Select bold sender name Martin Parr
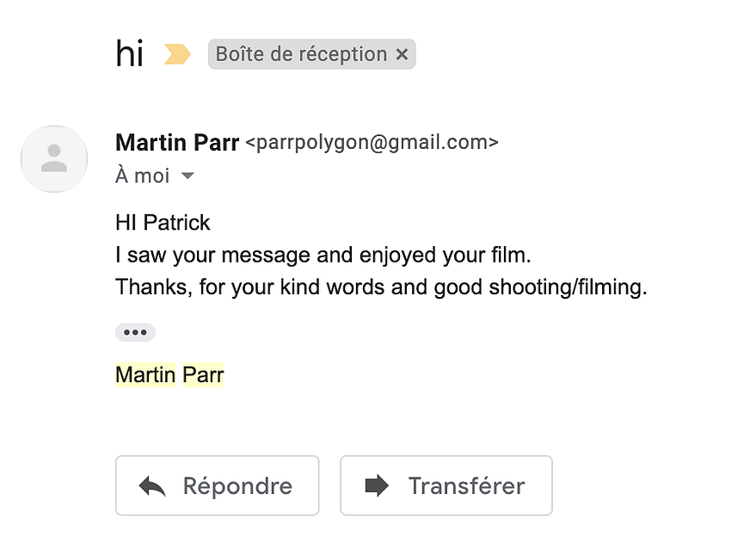Screen dimensions: 756x543 tap(177, 142)
